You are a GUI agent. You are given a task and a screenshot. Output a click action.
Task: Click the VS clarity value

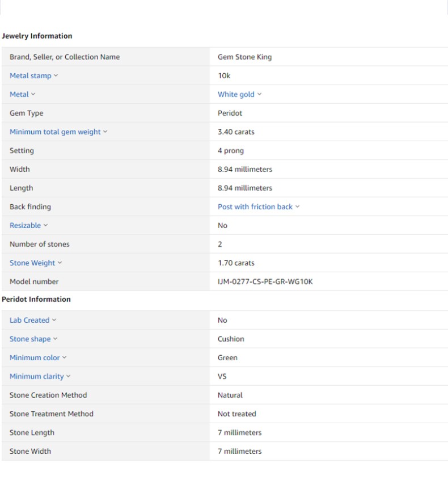pyautogui.click(x=222, y=376)
